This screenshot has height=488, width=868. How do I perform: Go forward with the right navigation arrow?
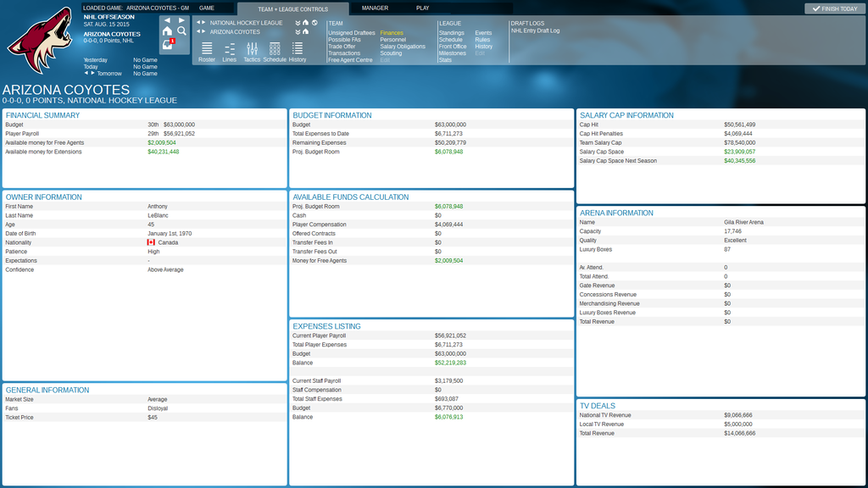[x=181, y=20]
